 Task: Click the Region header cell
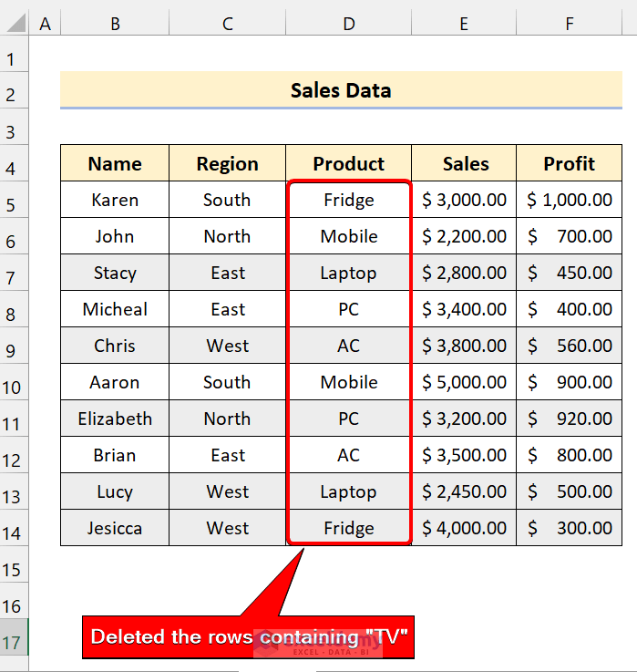228,163
